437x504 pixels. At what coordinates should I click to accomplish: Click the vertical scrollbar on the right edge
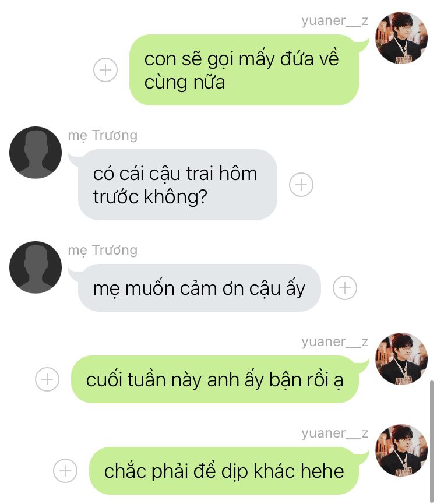click(432, 441)
